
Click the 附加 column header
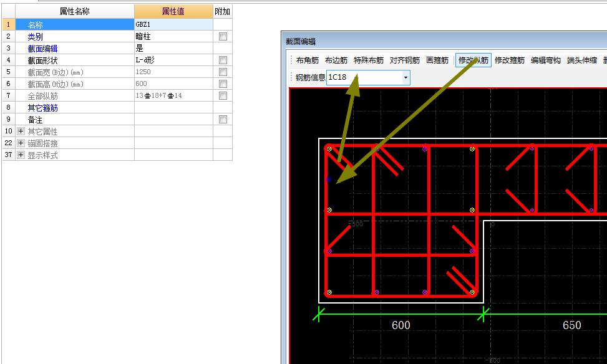pos(223,12)
